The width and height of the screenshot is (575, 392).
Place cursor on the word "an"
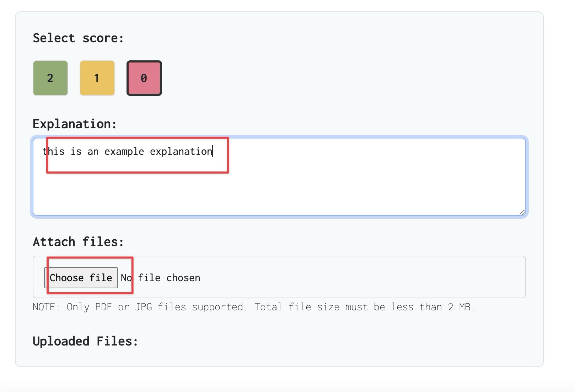(x=93, y=152)
